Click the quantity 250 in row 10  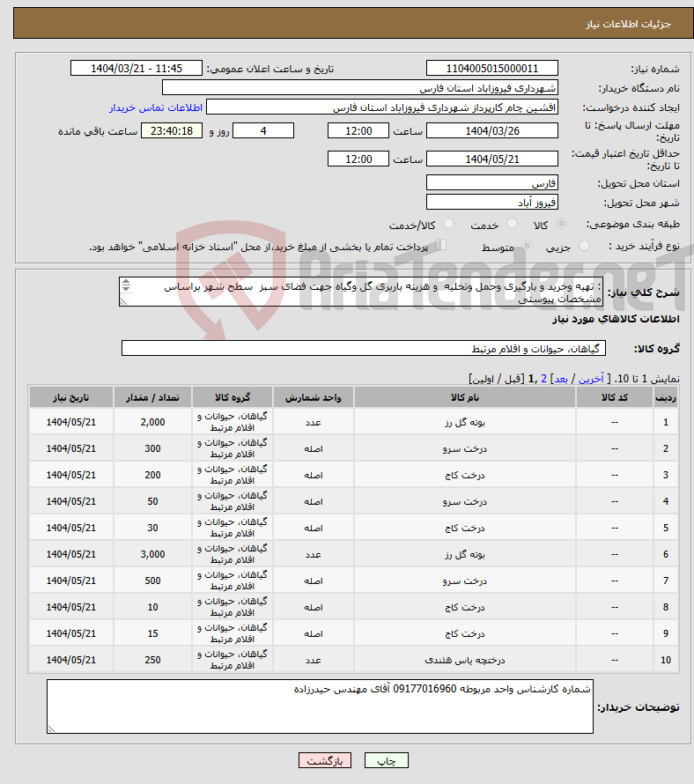coord(152,660)
